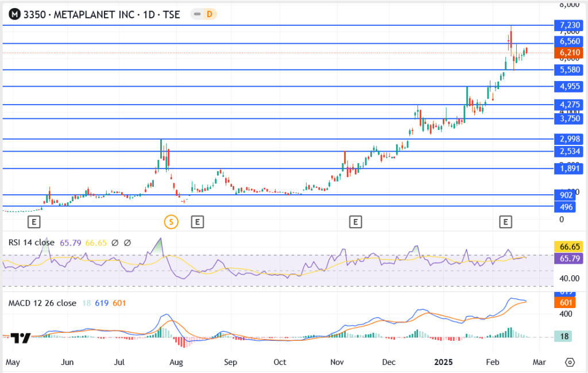
Task: Expand the RSI 14 close indicator legend
Action: point(31,243)
